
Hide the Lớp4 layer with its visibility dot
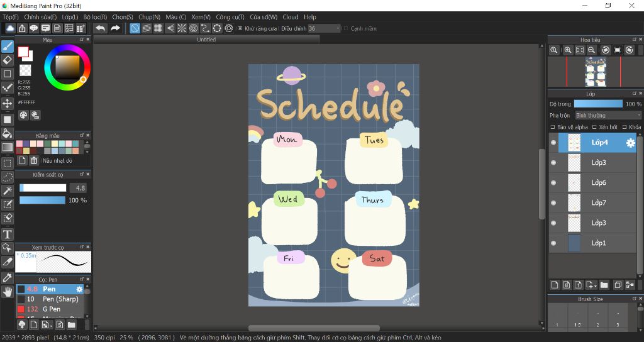[553, 143]
